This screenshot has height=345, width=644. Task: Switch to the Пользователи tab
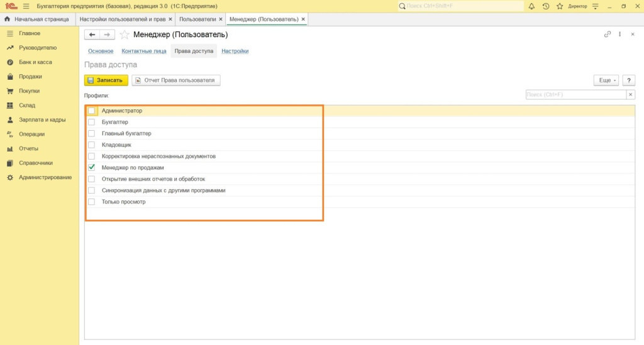click(197, 19)
